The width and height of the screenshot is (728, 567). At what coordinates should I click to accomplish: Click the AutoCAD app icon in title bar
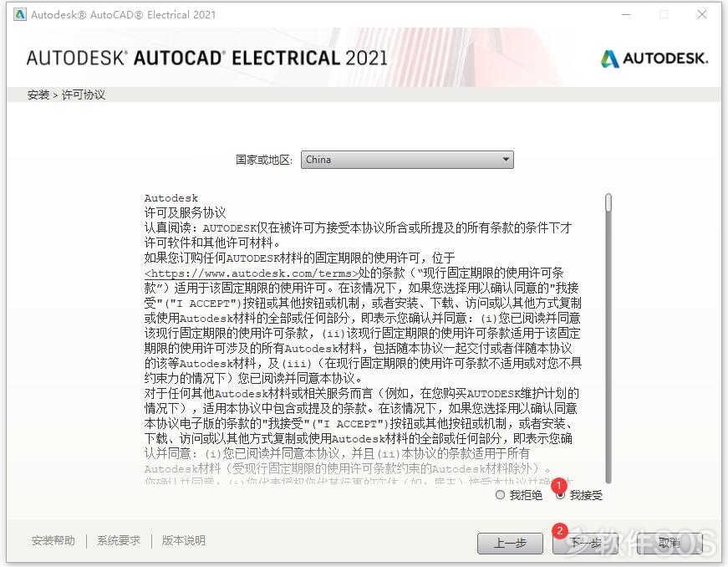coord(19,14)
